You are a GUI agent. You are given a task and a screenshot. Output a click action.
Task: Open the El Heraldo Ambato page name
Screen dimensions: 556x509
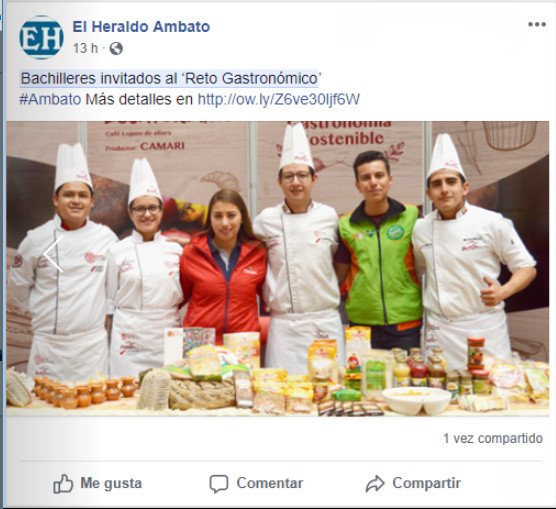(141, 27)
